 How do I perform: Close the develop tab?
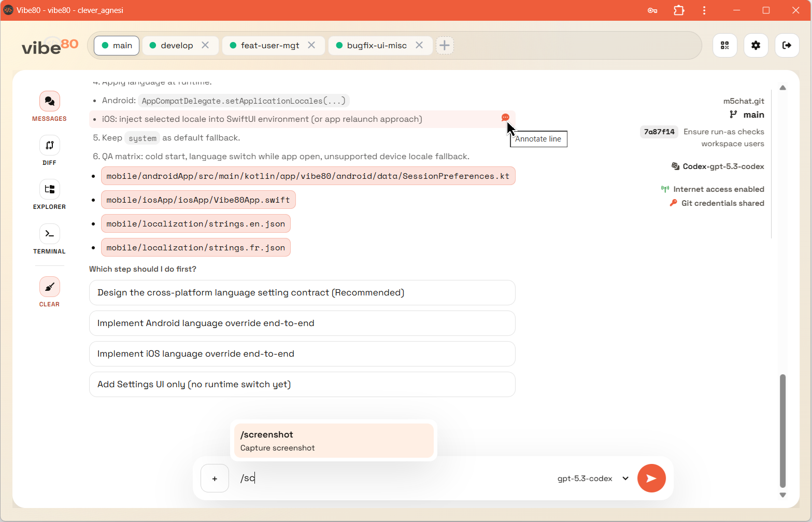205,45
